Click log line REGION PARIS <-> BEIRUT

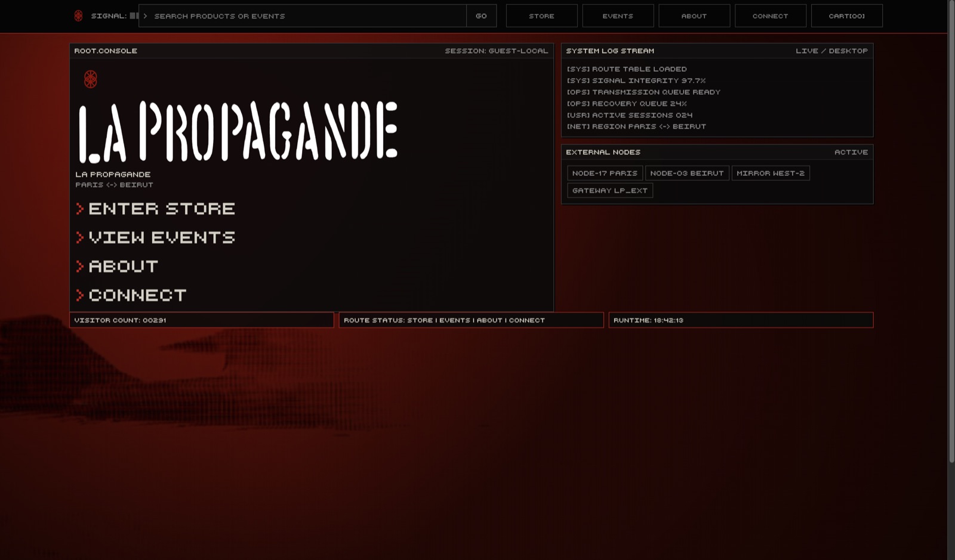pos(636,126)
